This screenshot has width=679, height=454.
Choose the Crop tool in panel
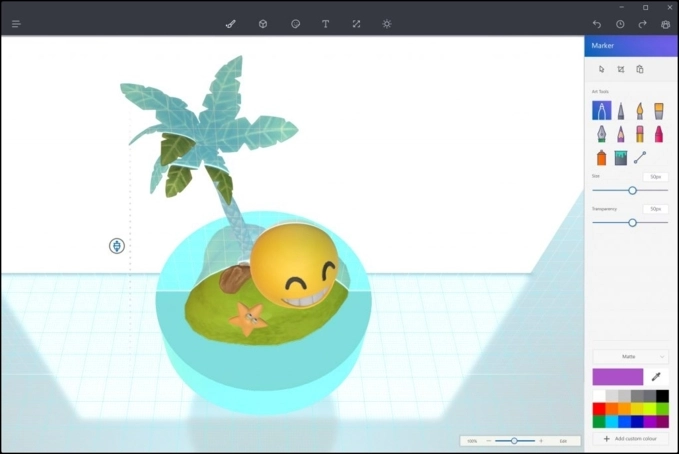coord(621,69)
